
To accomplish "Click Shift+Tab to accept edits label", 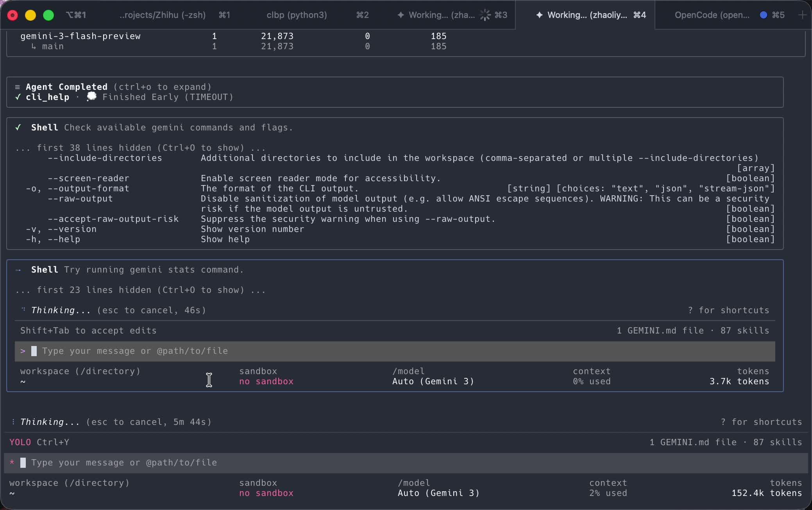I will [88, 330].
